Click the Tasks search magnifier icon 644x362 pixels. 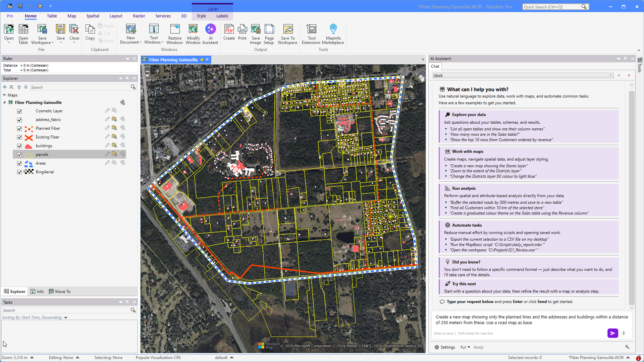(x=133, y=310)
